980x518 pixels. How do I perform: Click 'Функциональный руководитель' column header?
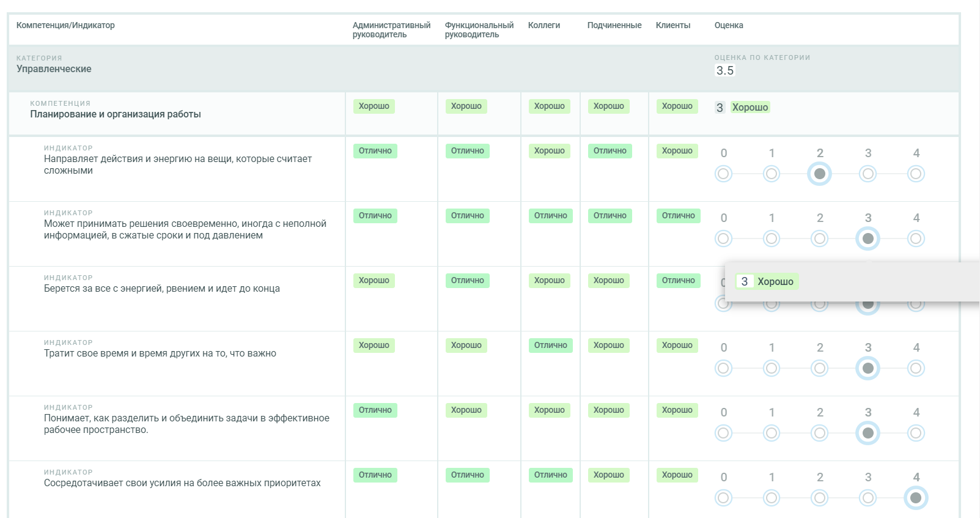click(x=479, y=30)
